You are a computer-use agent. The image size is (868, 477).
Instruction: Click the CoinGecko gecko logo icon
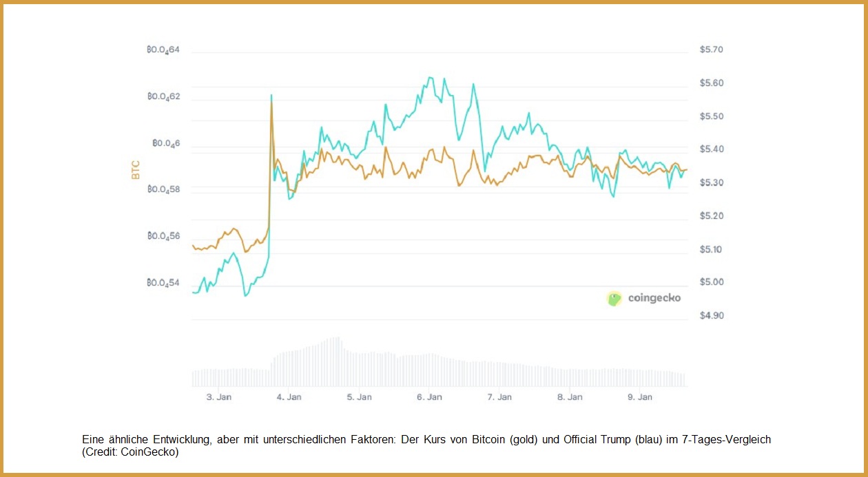click(614, 298)
